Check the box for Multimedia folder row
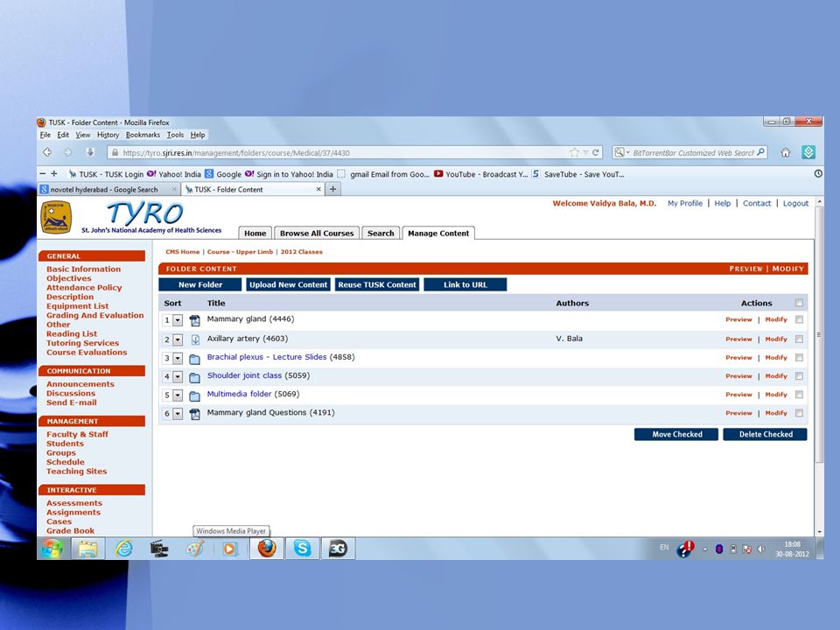Viewport: 840px width, 630px height. [799, 395]
